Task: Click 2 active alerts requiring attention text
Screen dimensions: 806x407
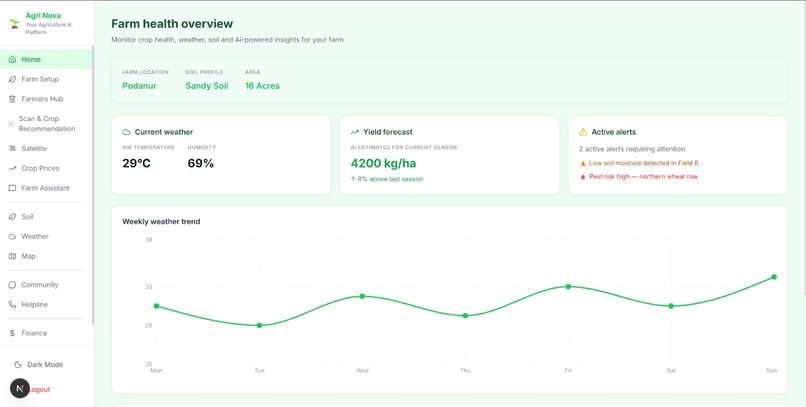Action: click(x=632, y=149)
